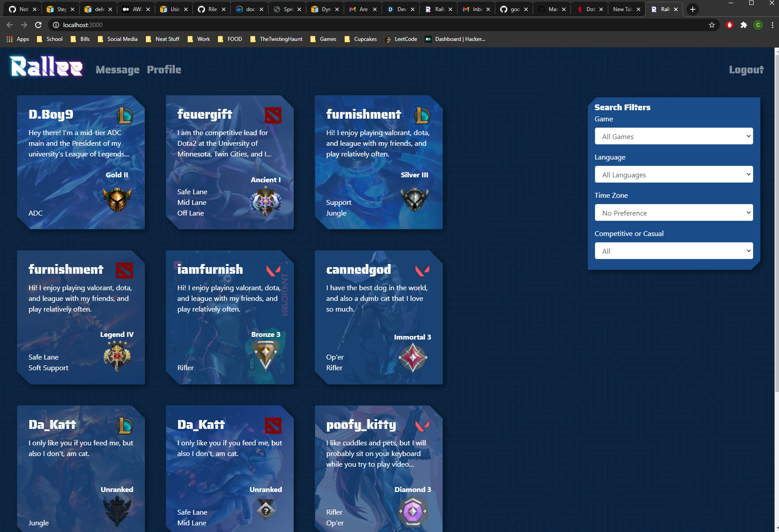Screen dimensions: 779x532
Task: Open the FOOD bookmarks folder
Action: [x=230, y=39]
